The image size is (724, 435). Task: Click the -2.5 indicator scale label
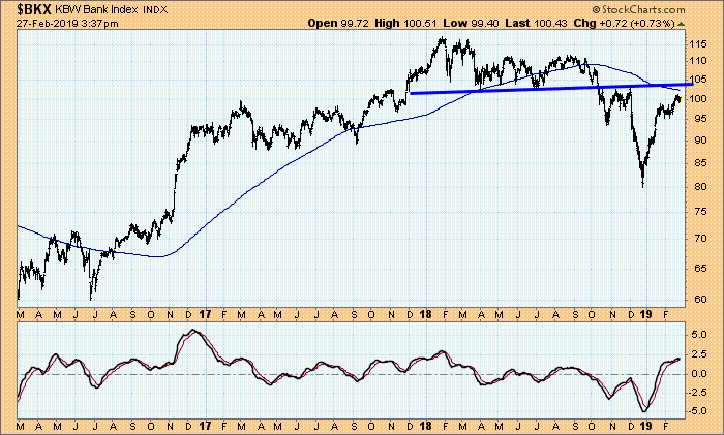[698, 393]
